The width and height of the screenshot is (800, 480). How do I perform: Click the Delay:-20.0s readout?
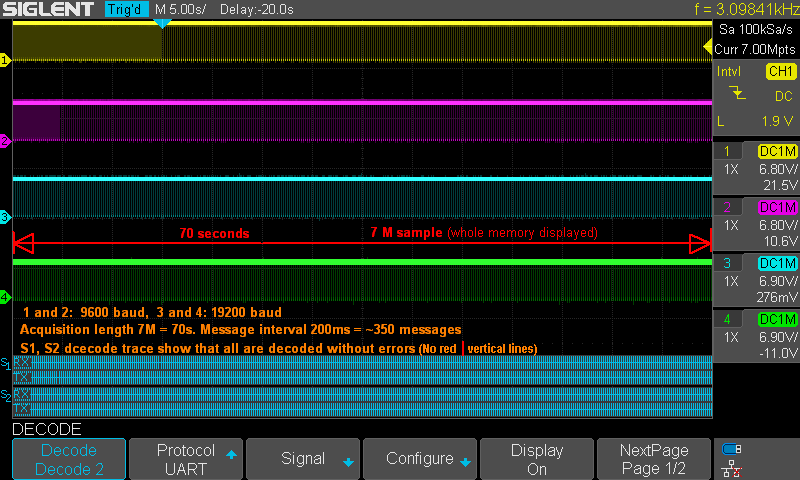(257, 9)
